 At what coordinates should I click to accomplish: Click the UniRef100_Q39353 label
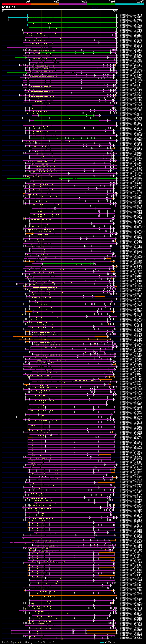(131, 32)
